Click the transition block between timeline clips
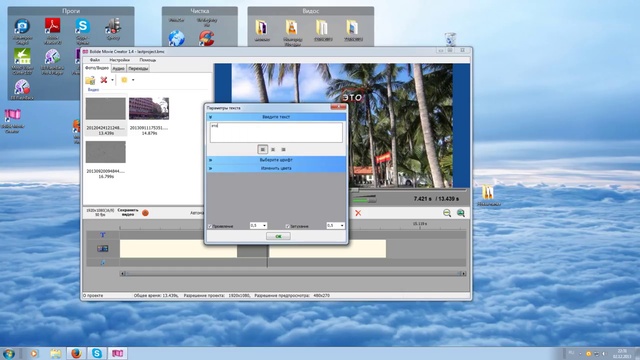This screenshot has width=640, height=360. tap(253, 251)
